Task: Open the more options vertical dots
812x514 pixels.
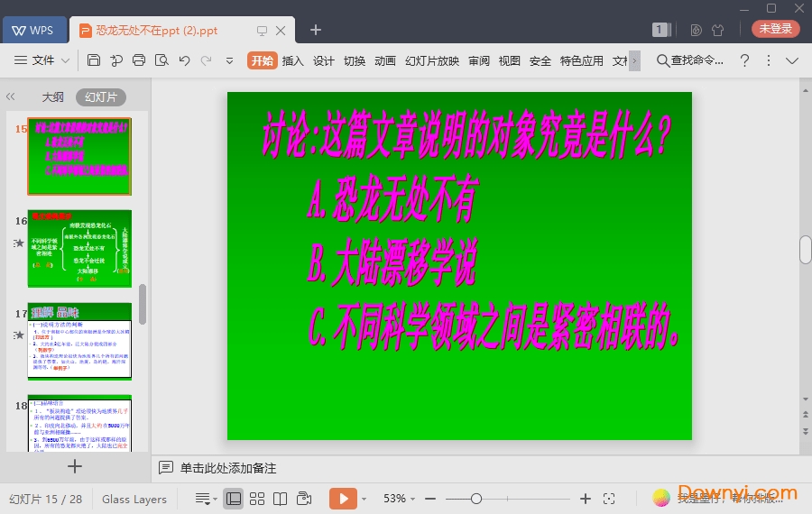Action: (x=769, y=60)
